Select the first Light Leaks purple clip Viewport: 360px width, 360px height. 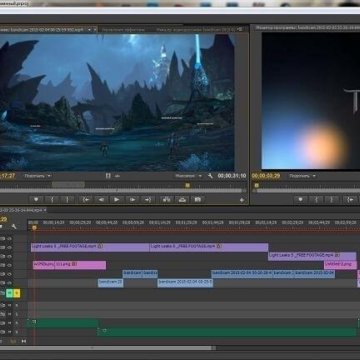[90, 247]
